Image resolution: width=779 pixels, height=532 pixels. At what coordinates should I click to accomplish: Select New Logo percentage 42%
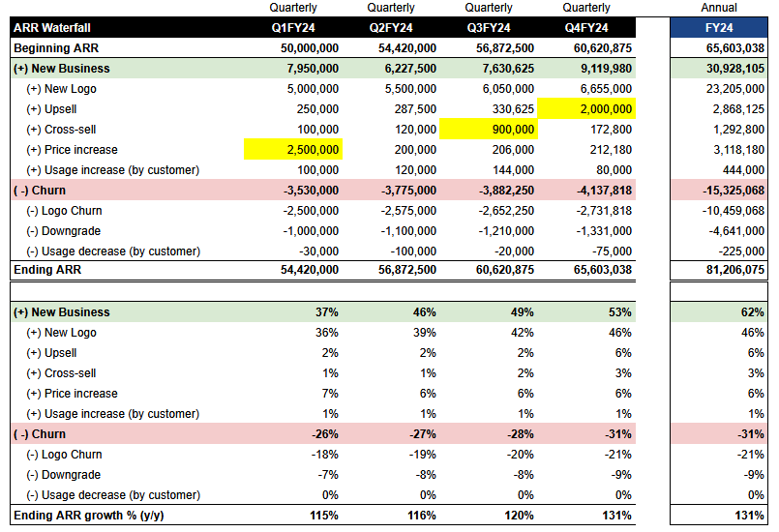click(x=523, y=333)
